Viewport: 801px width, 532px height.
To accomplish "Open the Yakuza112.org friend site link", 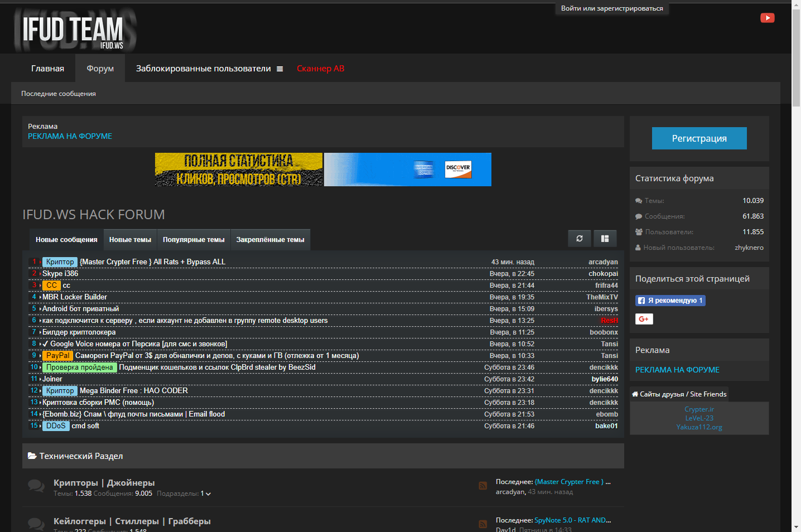I will tap(699, 427).
